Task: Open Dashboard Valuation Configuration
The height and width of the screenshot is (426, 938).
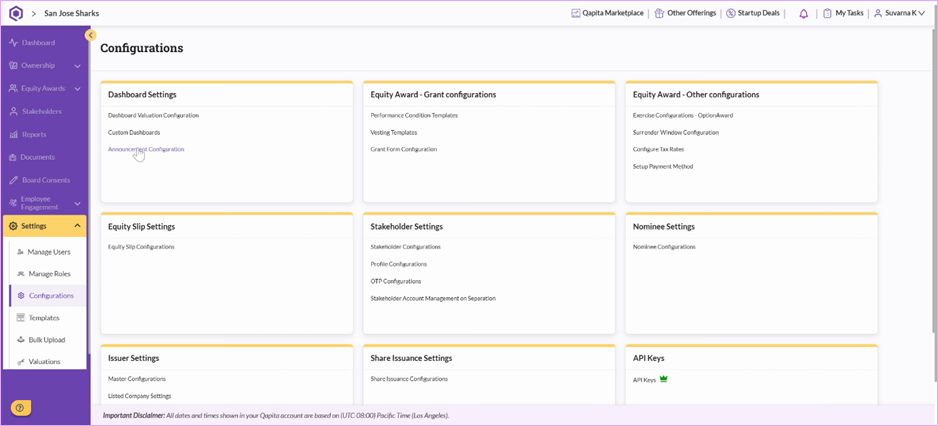Action: click(153, 115)
